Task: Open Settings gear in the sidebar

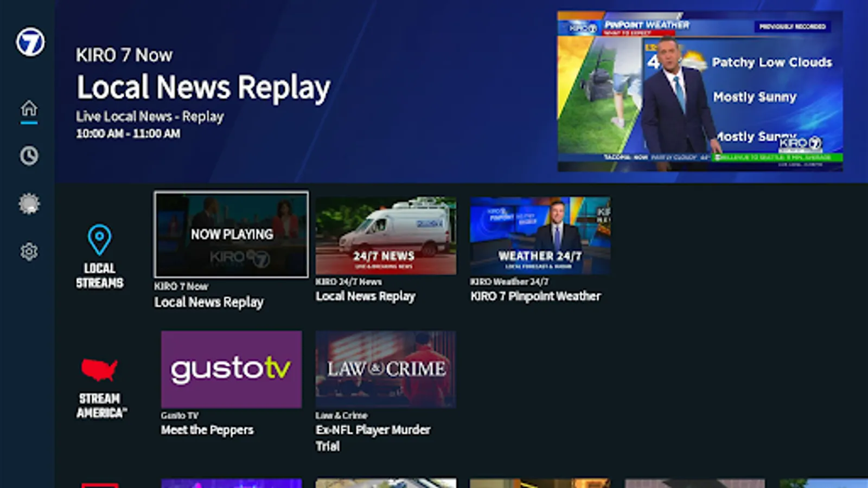Action: 29,252
